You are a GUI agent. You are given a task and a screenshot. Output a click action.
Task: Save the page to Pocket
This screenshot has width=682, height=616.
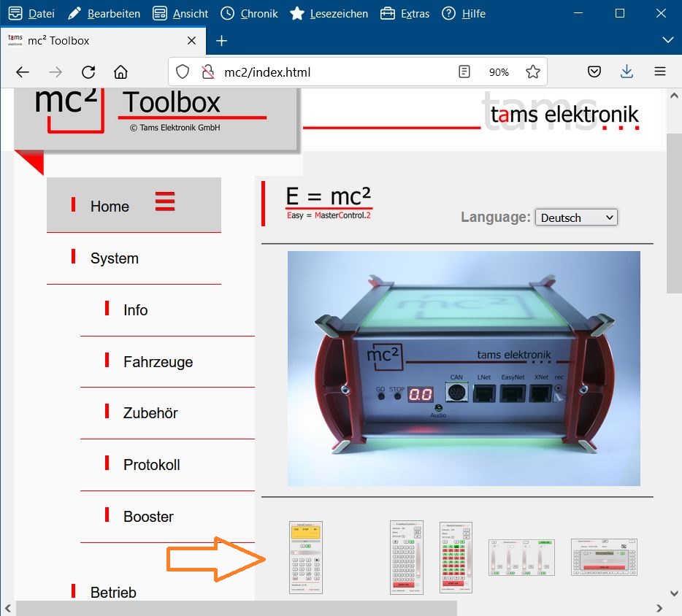click(x=594, y=72)
